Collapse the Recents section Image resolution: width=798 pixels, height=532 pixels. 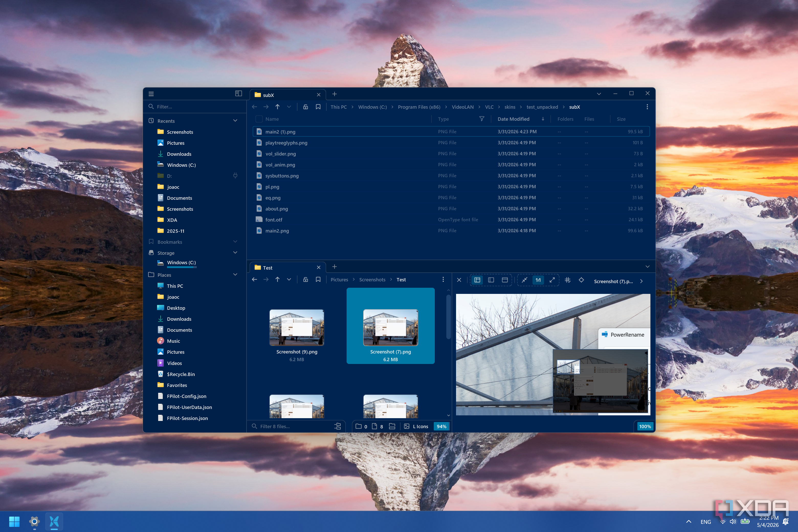click(235, 121)
